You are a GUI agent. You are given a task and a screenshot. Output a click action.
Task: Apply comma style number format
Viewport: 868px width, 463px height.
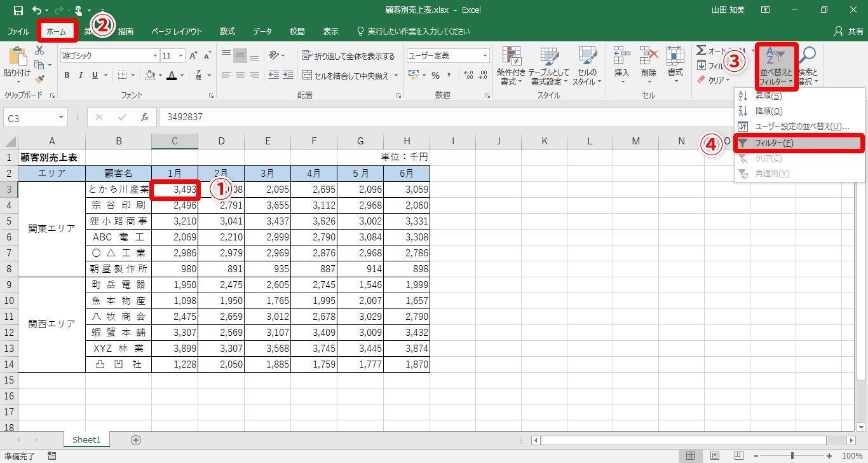pyautogui.click(x=450, y=75)
